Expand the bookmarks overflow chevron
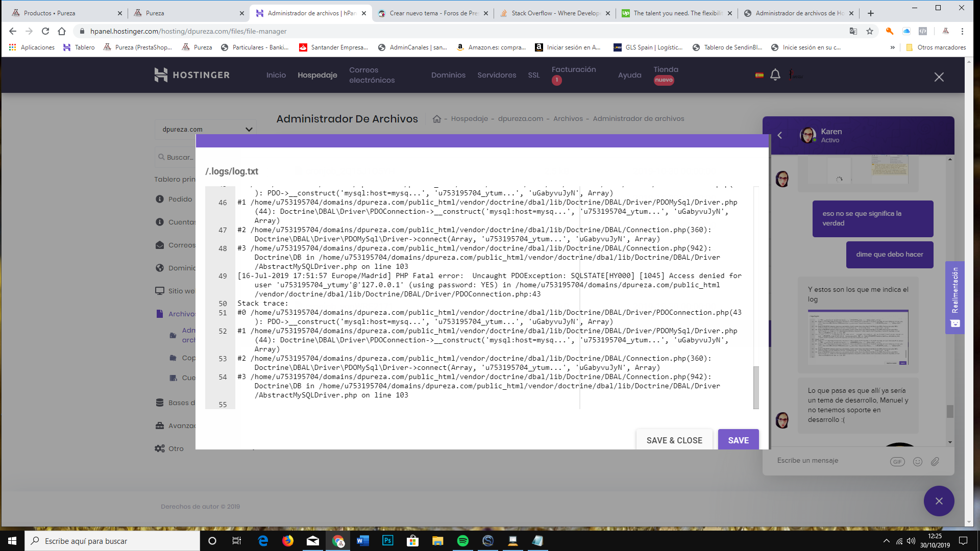Viewport: 980px width, 551px height. point(892,47)
